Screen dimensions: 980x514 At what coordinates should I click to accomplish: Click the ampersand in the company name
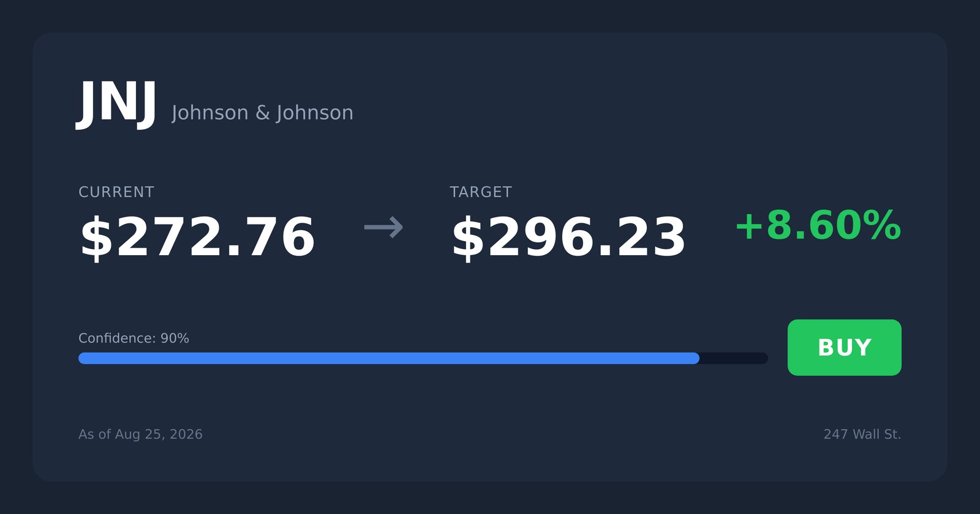[x=262, y=113]
